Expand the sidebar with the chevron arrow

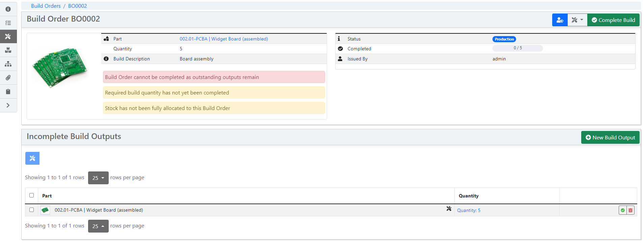coord(8,105)
